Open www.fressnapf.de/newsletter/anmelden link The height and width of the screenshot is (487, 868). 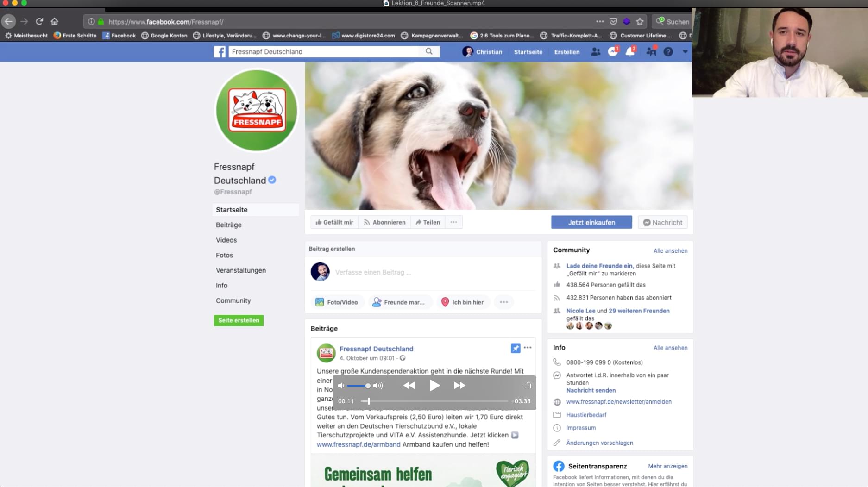(x=619, y=402)
